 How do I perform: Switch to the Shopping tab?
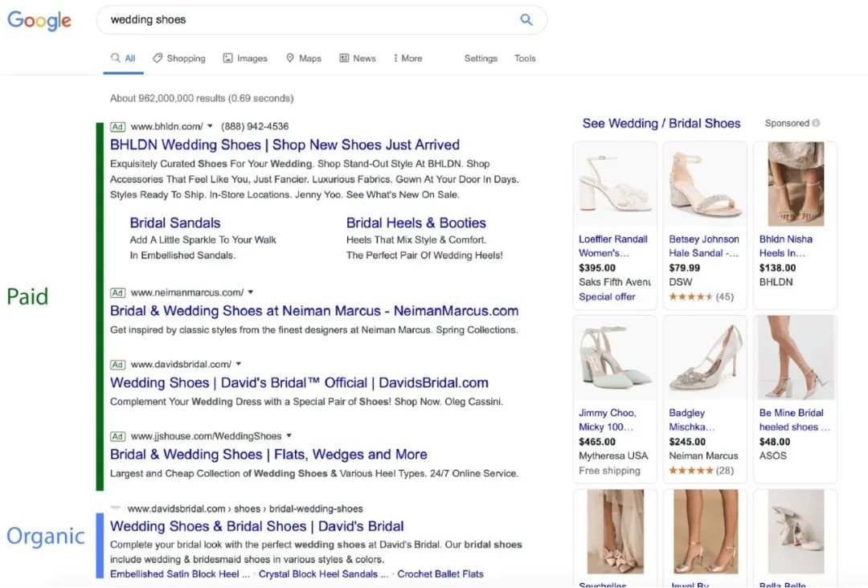pyautogui.click(x=179, y=59)
